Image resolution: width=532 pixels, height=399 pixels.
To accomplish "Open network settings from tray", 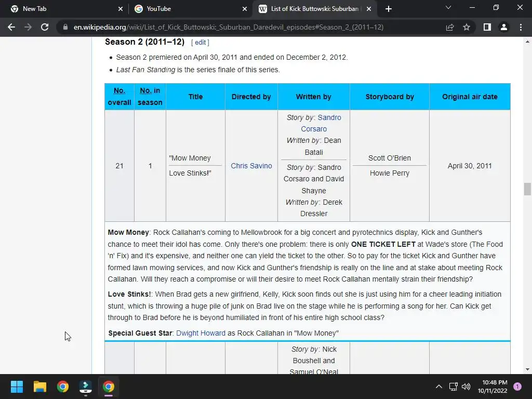I will tap(453, 387).
